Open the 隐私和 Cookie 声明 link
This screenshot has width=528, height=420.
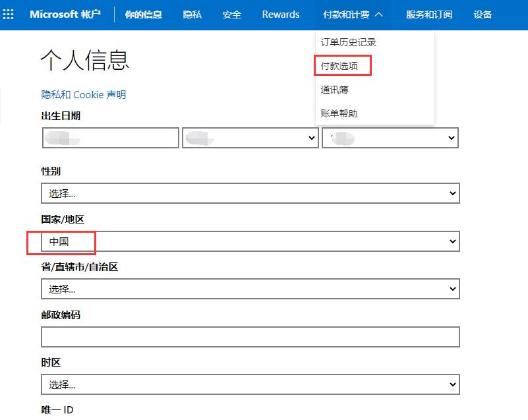click(x=83, y=94)
